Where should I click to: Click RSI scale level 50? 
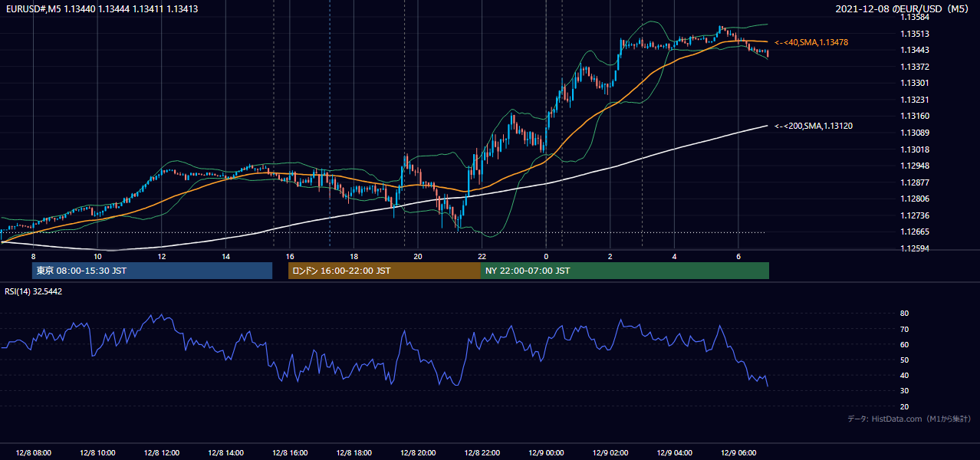click(905, 360)
